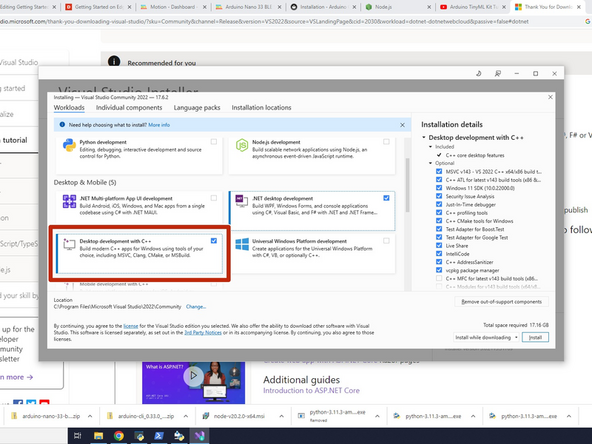Click the Node.js development workload icon
The height and width of the screenshot is (444, 592).
(242, 145)
